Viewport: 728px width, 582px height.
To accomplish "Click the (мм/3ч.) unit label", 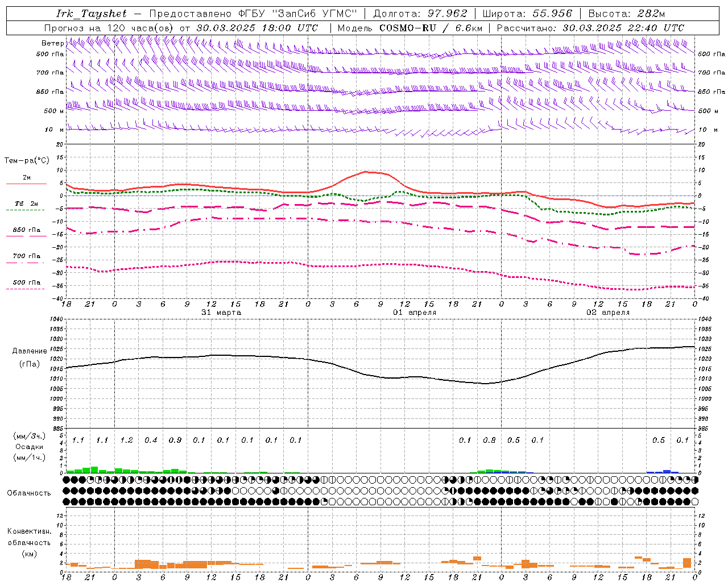I will point(30,436).
